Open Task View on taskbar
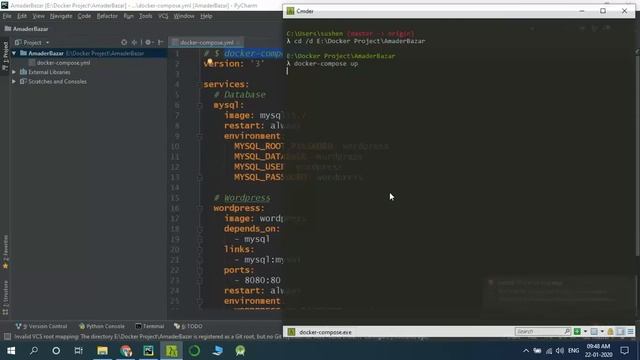640x360 pixels. pyautogui.click(x=78, y=351)
